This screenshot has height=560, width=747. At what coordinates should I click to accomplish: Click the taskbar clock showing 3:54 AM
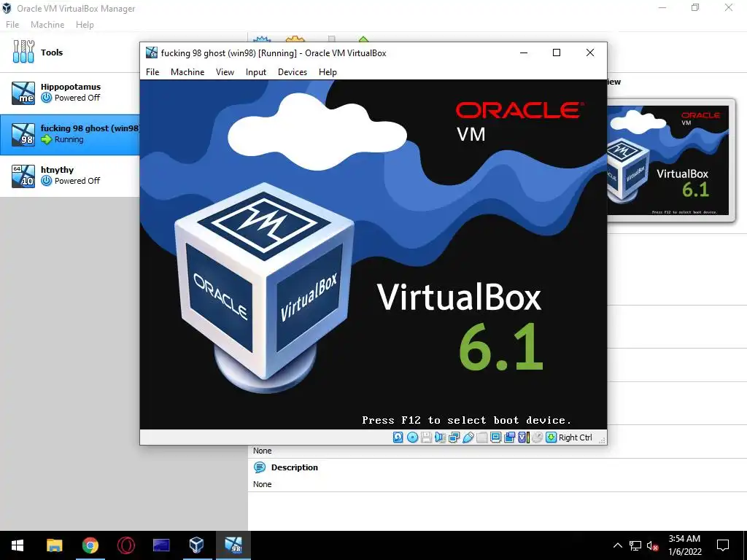684,545
